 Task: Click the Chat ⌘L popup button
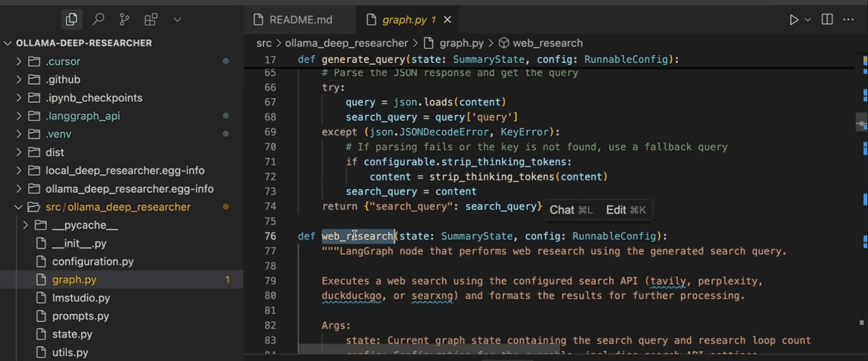pos(571,210)
